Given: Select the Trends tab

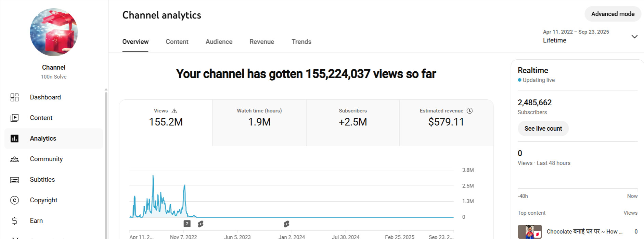Looking at the screenshot, I should tap(301, 42).
